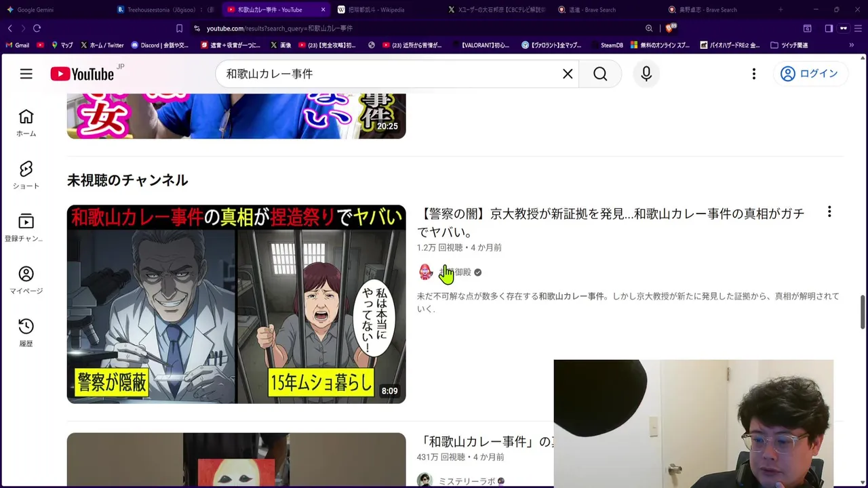
Task: Close the active YouTube tab
Action: (x=323, y=9)
